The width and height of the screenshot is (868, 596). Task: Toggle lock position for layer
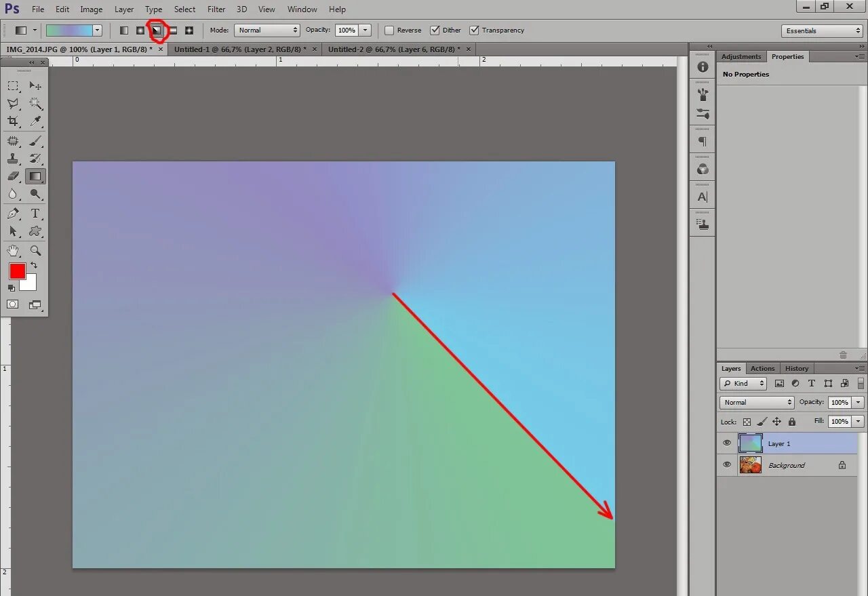point(777,422)
